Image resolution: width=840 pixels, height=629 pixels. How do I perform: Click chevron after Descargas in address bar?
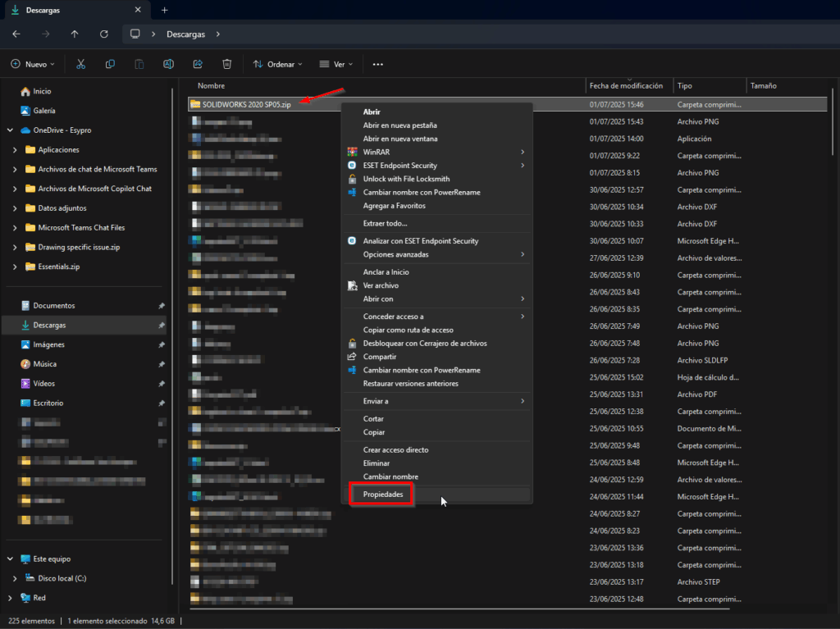(x=218, y=34)
